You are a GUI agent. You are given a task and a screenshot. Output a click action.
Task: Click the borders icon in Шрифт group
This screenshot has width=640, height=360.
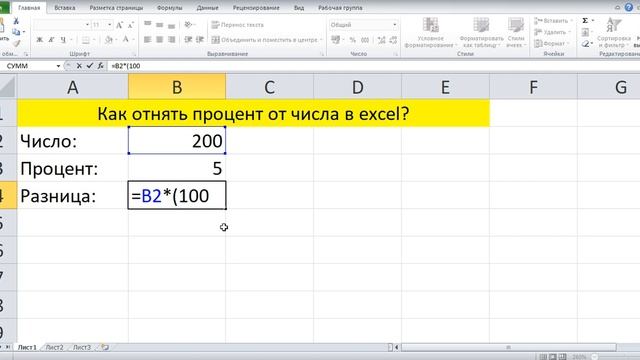[x=86, y=40]
